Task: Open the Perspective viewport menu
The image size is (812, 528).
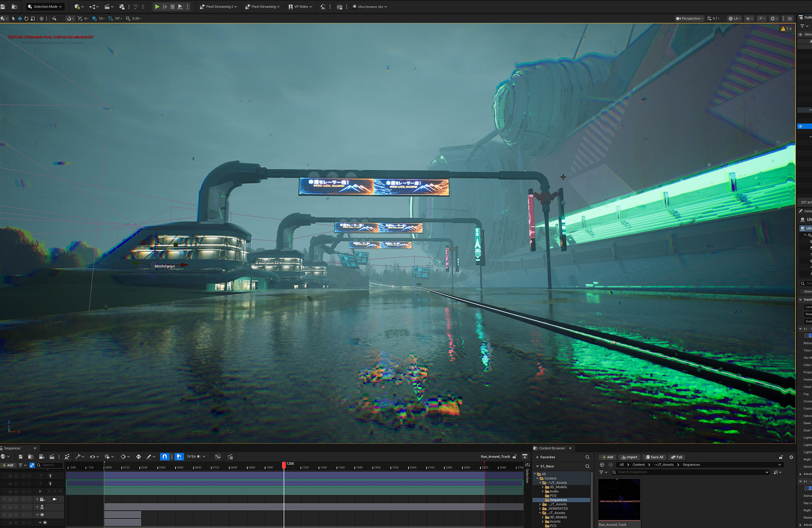Action: [689, 19]
